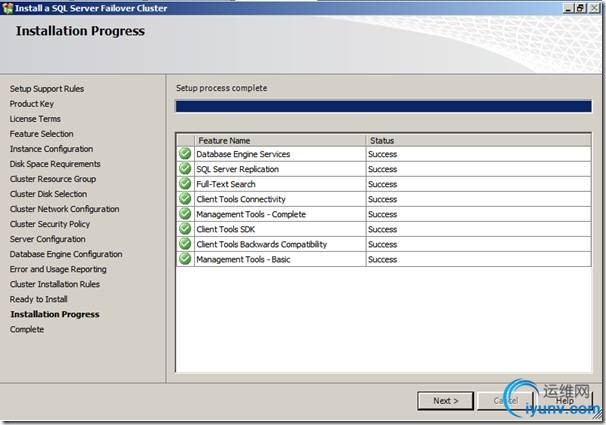Click the green check icon for Database Engine Services

186,154
